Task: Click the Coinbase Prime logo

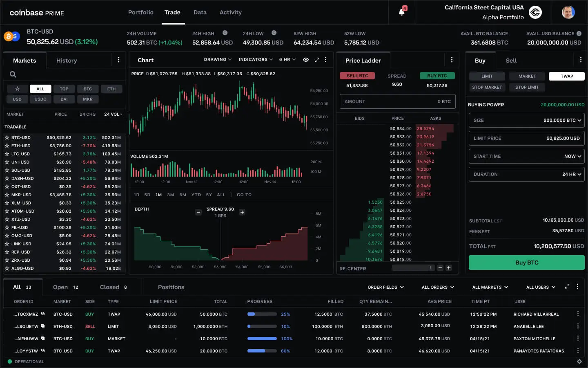Action: point(37,13)
